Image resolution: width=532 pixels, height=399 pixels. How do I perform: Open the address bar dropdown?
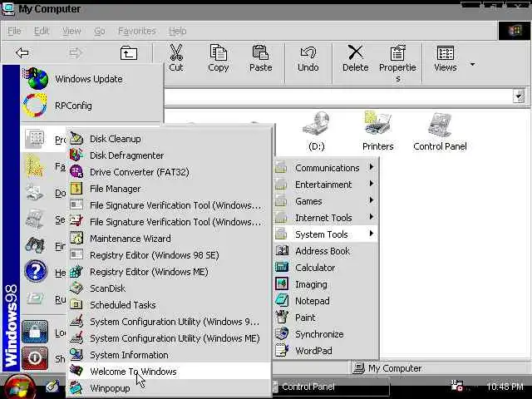tap(518, 96)
